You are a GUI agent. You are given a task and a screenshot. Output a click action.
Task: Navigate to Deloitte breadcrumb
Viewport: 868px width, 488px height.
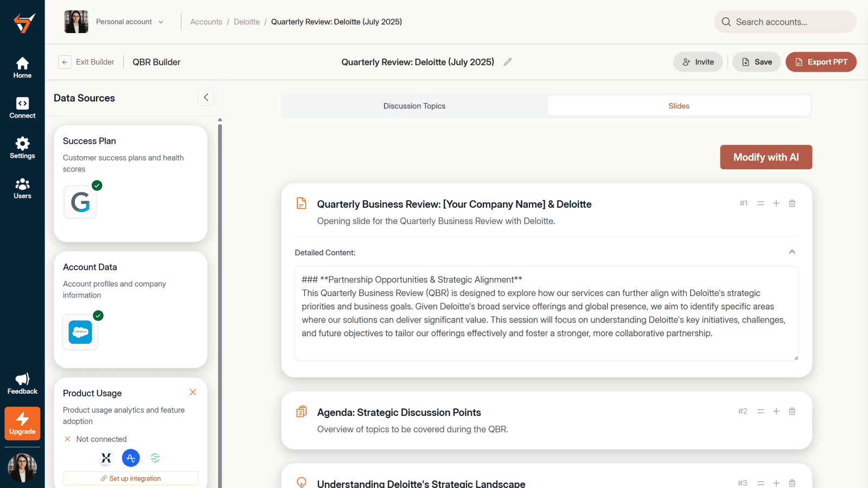247,22
